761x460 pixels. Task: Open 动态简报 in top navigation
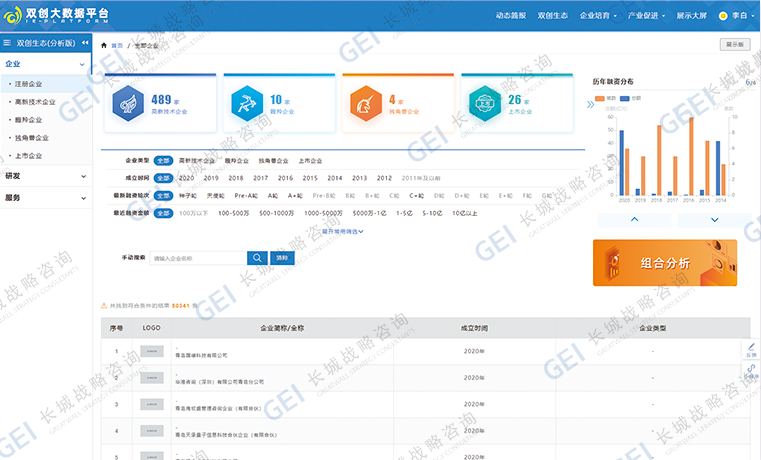[511, 16]
